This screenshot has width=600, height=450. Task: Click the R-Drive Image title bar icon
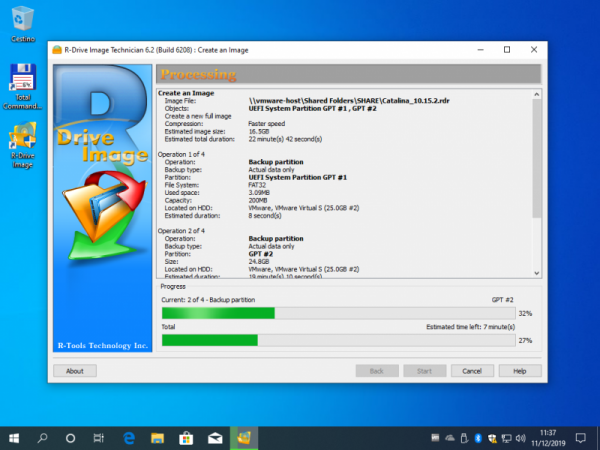pyautogui.click(x=57, y=50)
